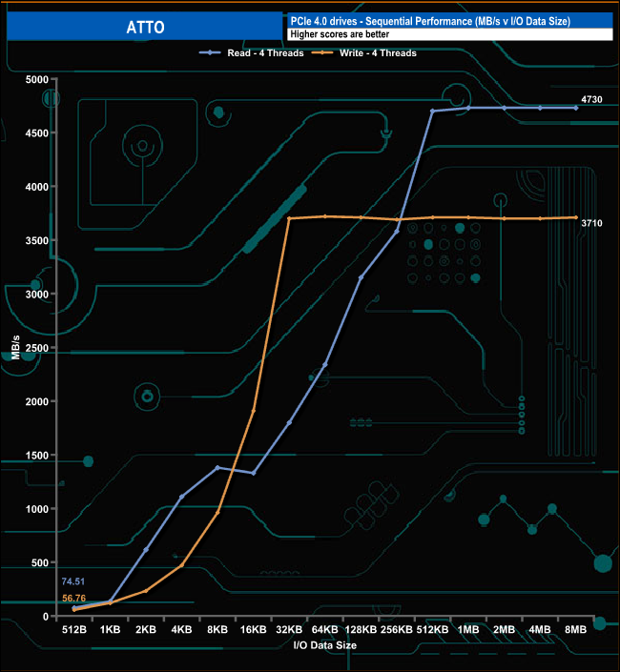620x672 pixels.
Task: Click the Read data point at 16KB
Action: pyautogui.click(x=253, y=473)
